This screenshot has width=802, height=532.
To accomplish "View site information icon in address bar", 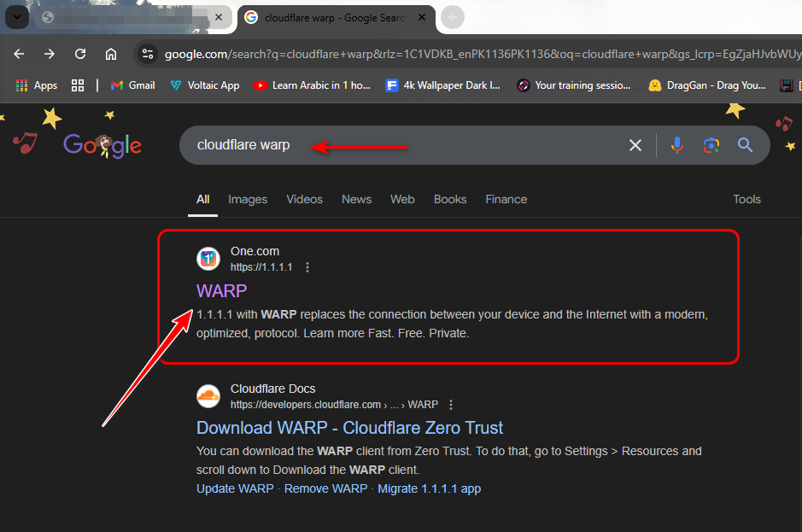I will click(x=148, y=54).
